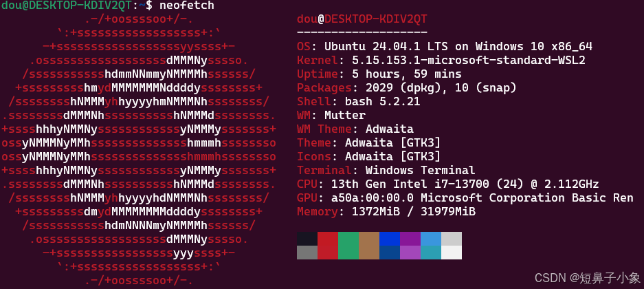Click the bright blue color swatch
Screen dimensions: 644x289
click(x=390, y=239)
